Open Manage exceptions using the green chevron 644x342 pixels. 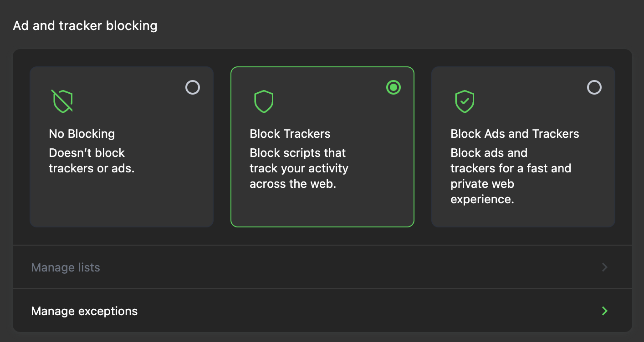pos(604,311)
